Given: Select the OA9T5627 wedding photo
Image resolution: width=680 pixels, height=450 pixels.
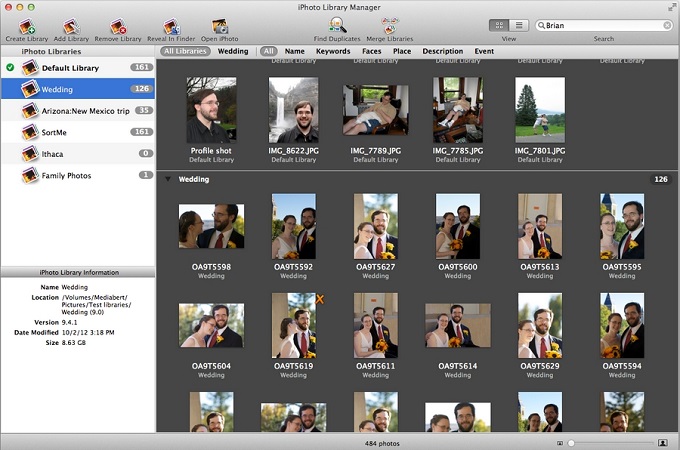Looking at the screenshot, I should pos(376,226).
